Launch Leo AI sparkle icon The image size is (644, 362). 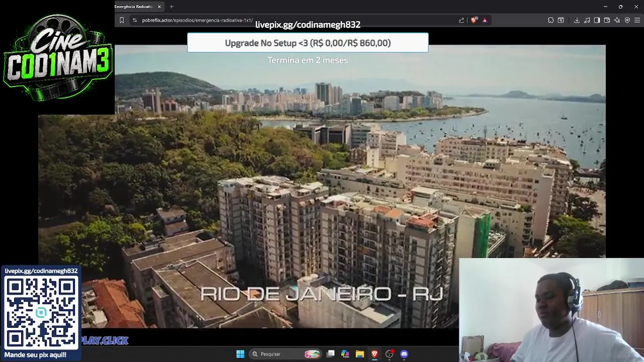(617, 20)
